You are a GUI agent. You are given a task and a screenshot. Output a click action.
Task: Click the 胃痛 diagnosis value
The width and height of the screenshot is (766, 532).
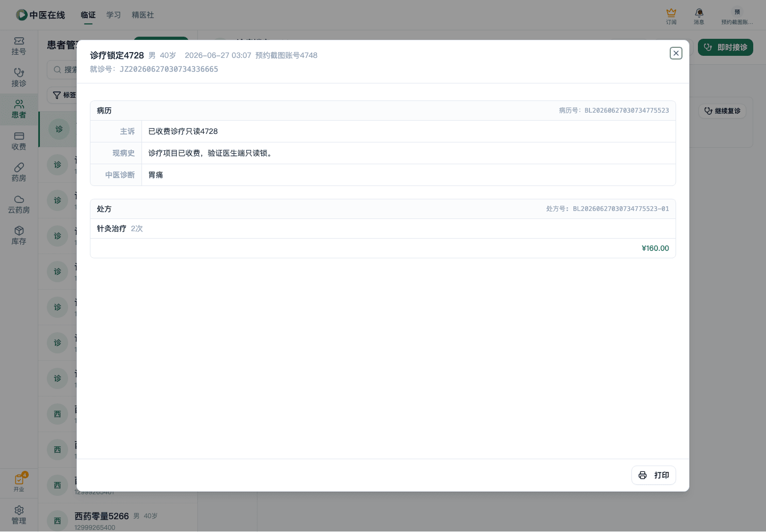pyautogui.click(x=156, y=175)
